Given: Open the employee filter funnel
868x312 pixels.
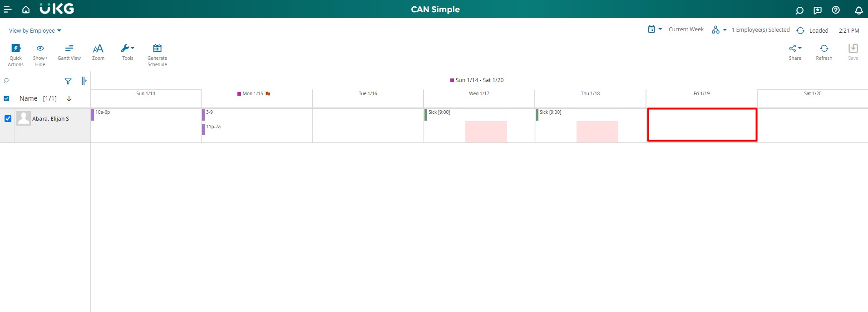Looking at the screenshot, I should click(68, 81).
